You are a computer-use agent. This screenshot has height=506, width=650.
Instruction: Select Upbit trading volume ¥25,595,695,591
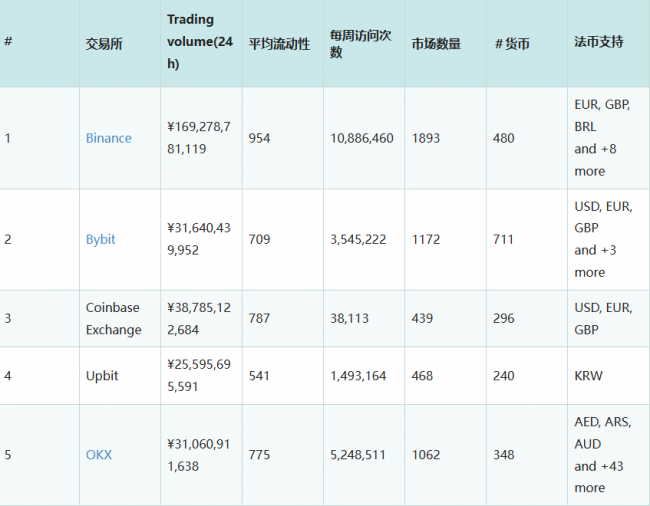click(199, 375)
